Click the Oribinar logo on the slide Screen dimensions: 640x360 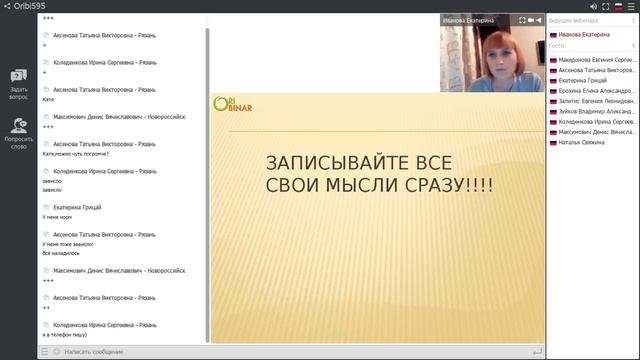(233, 104)
